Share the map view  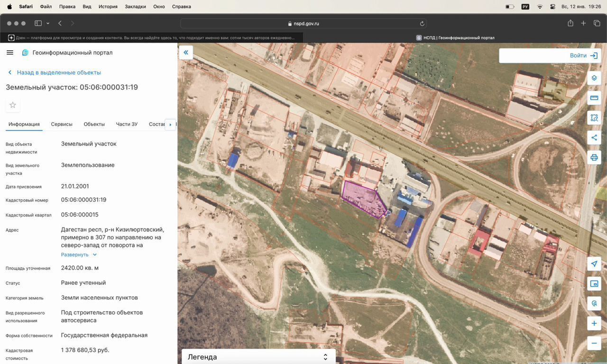(x=594, y=138)
